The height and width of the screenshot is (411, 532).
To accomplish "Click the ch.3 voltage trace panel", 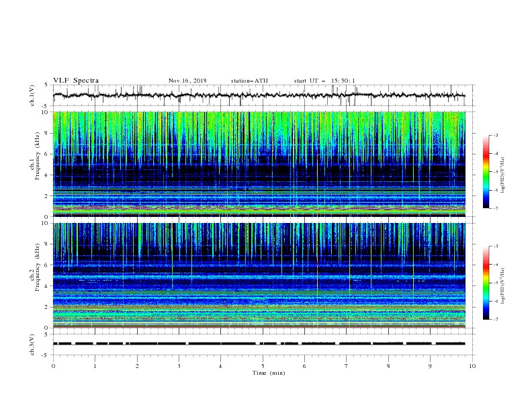I will (x=263, y=345).
